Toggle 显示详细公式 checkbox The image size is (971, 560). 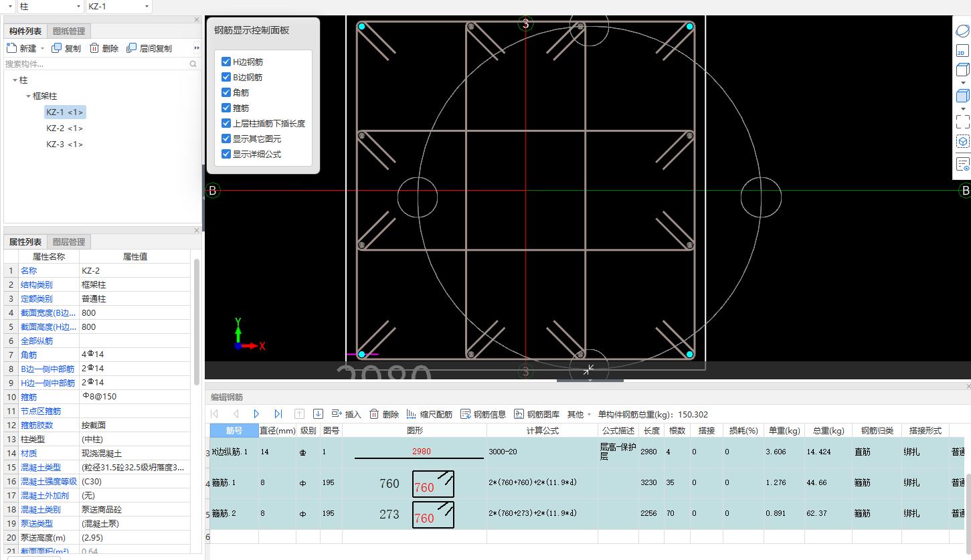[226, 154]
